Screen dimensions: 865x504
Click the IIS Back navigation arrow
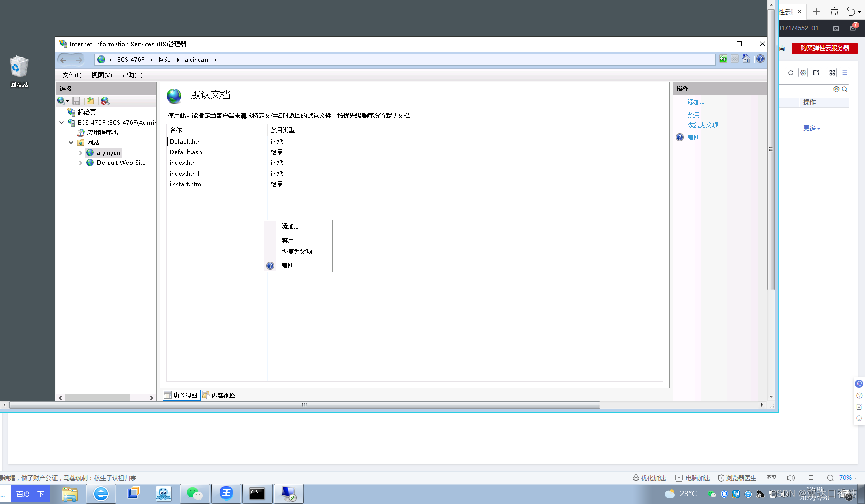point(64,60)
